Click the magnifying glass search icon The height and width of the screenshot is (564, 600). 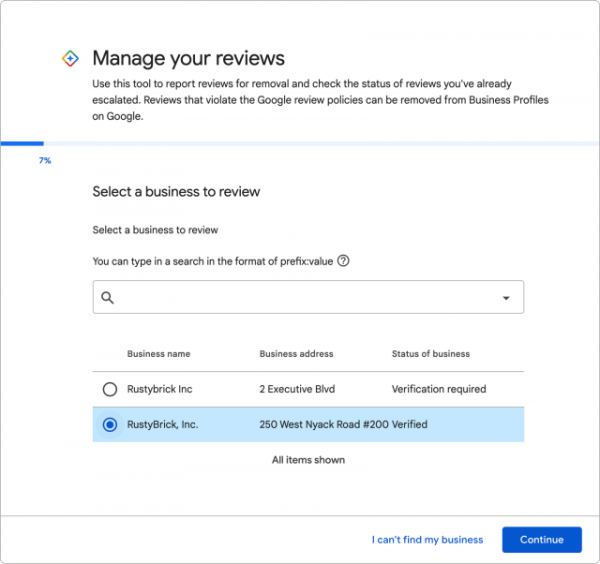(108, 297)
